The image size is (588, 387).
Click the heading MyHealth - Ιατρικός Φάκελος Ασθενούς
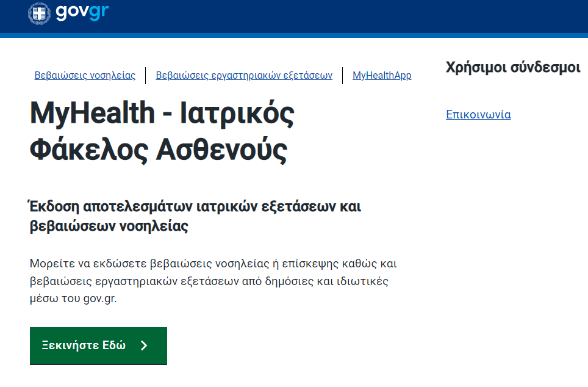click(162, 131)
